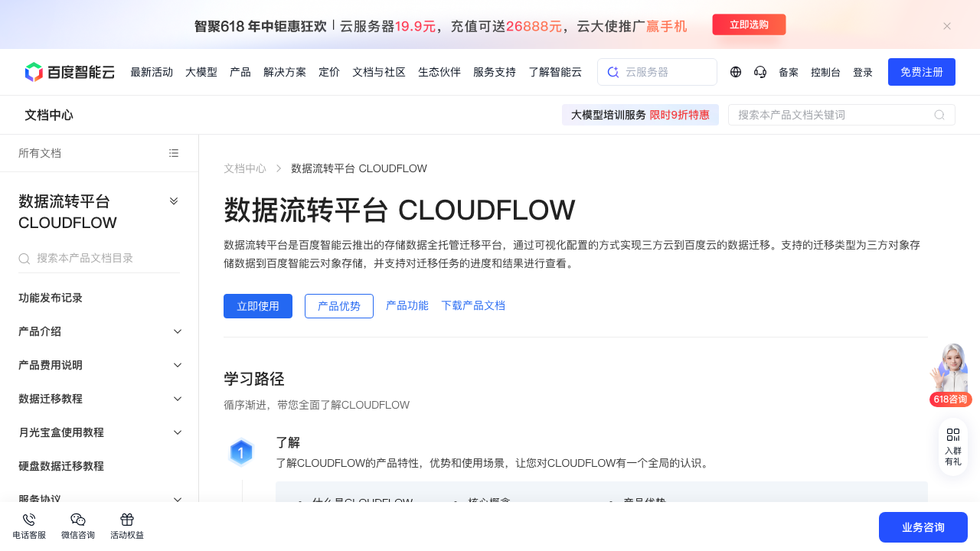Image resolution: width=980 pixels, height=551 pixels.
Task: Click the magnifier icon in document search
Action: [939, 115]
